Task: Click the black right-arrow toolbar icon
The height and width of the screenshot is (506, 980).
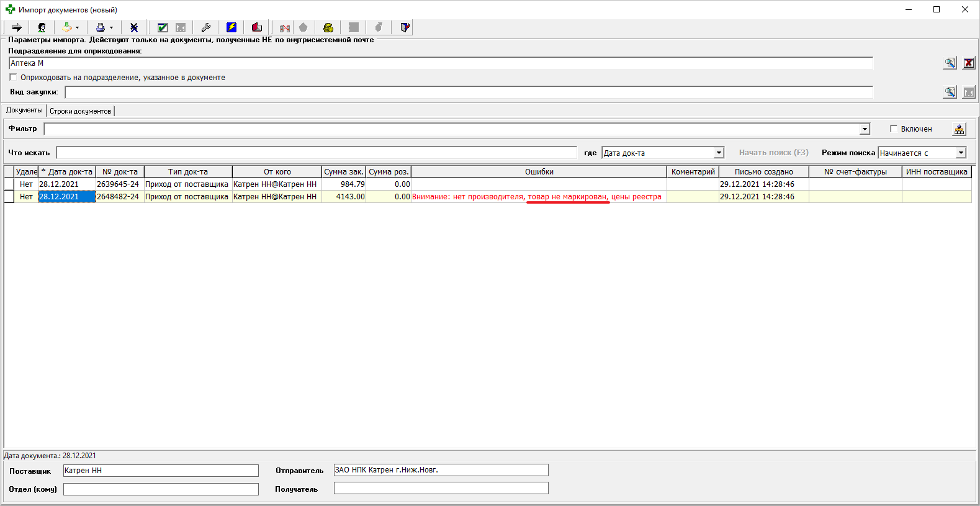Action: tap(17, 27)
